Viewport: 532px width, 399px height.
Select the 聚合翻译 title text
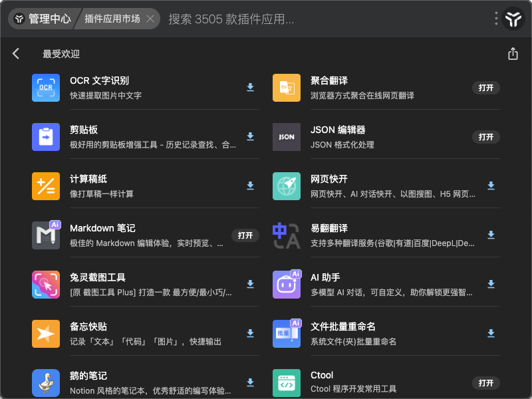[x=329, y=80]
